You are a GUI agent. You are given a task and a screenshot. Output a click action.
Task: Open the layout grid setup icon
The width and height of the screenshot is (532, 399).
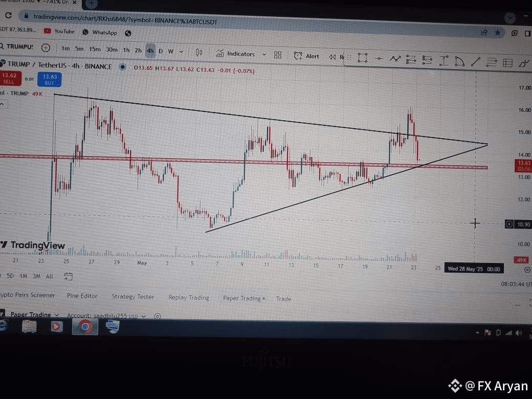coord(278,55)
